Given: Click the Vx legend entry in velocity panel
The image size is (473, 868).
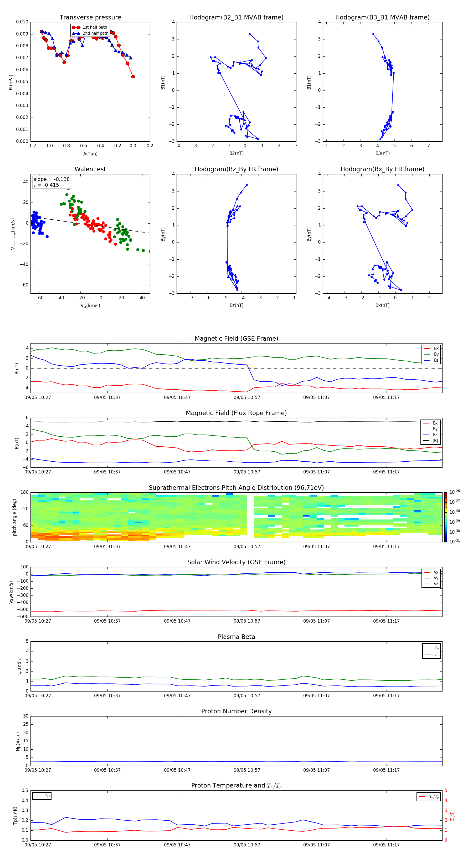Looking at the screenshot, I should tap(431, 572).
